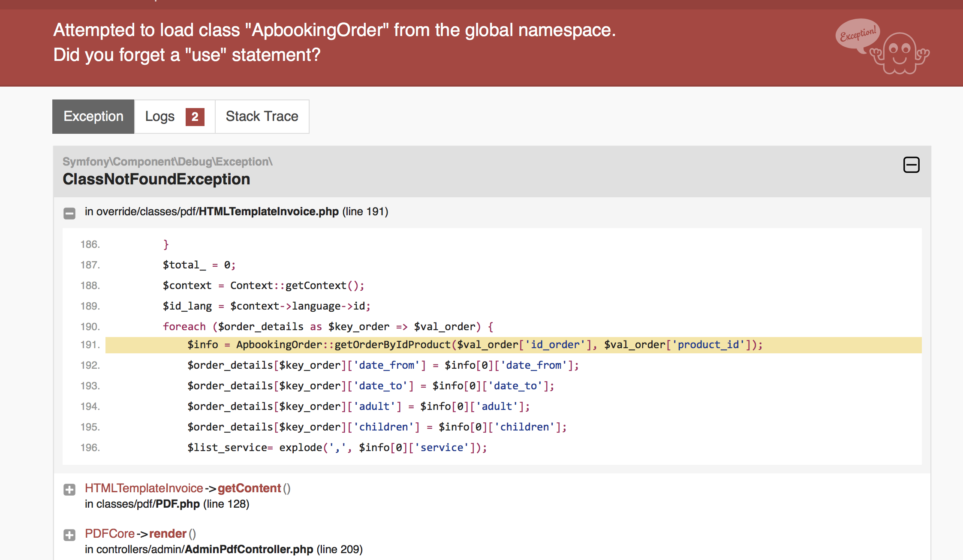Click the Symfony Debug Exception namespace text
Image resolution: width=963 pixels, height=560 pixels.
click(167, 162)
